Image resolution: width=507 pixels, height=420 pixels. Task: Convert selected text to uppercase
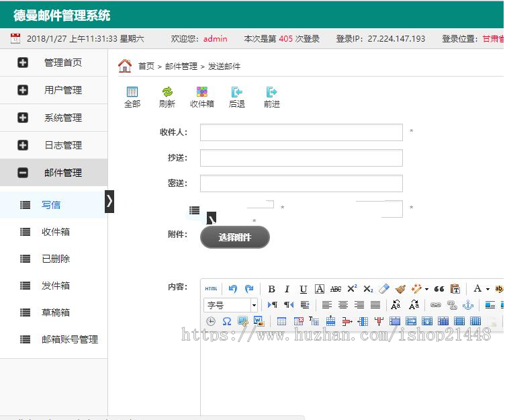point(396,305)
